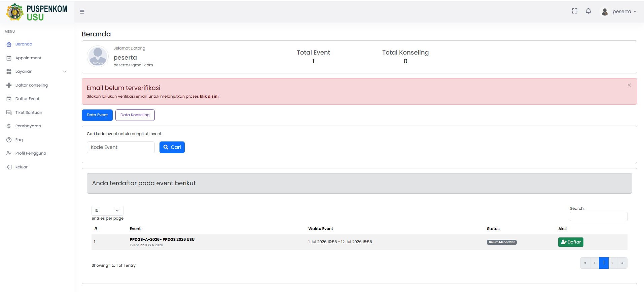Click the Daftar Konseling plus icon
This screenshot has width=644, height=292.
9,85
